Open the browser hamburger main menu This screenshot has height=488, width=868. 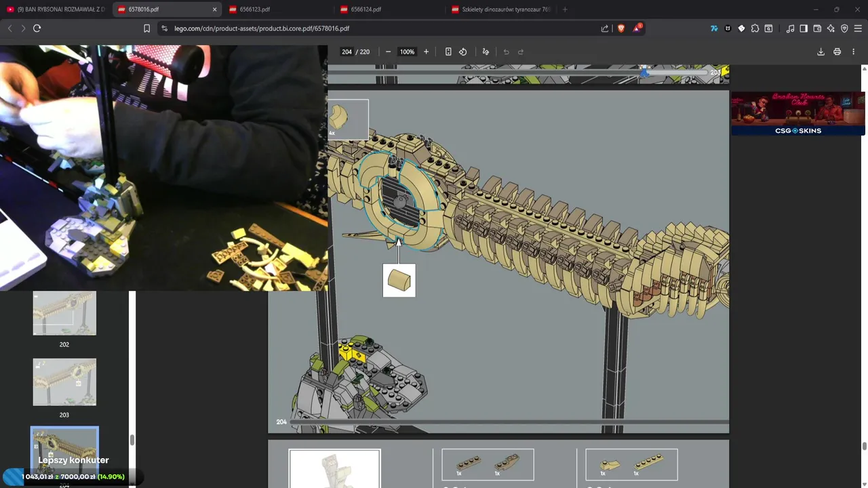(x=858, y=28)
